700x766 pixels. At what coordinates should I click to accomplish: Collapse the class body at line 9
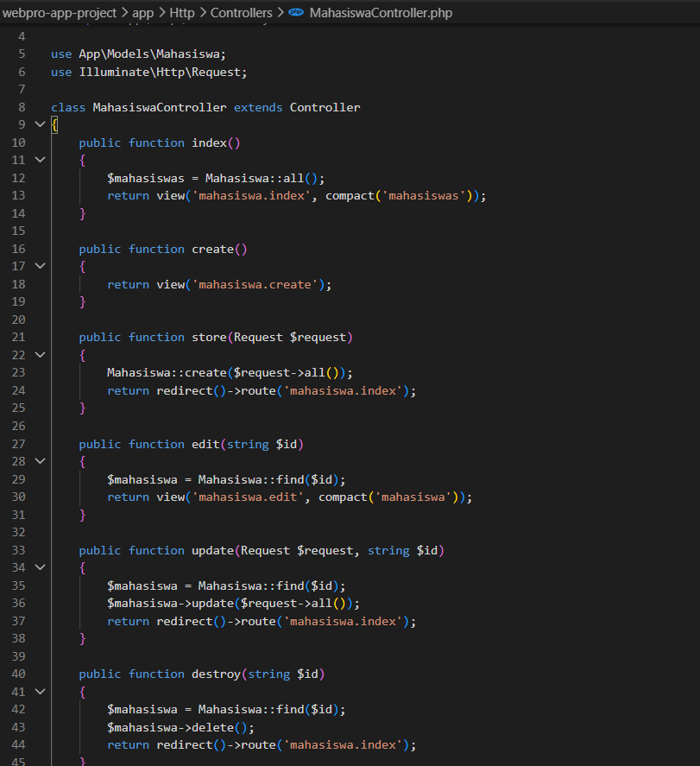point(40,124)
